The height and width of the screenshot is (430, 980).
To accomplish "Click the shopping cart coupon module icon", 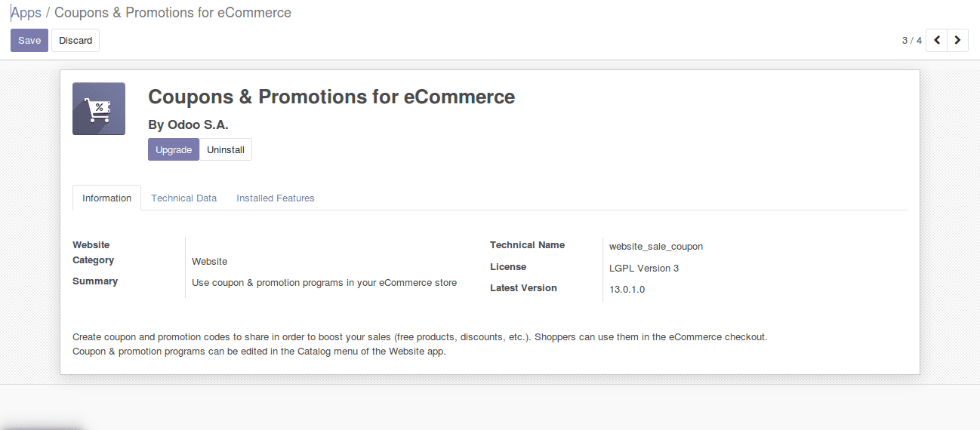I will click(99, 109).
